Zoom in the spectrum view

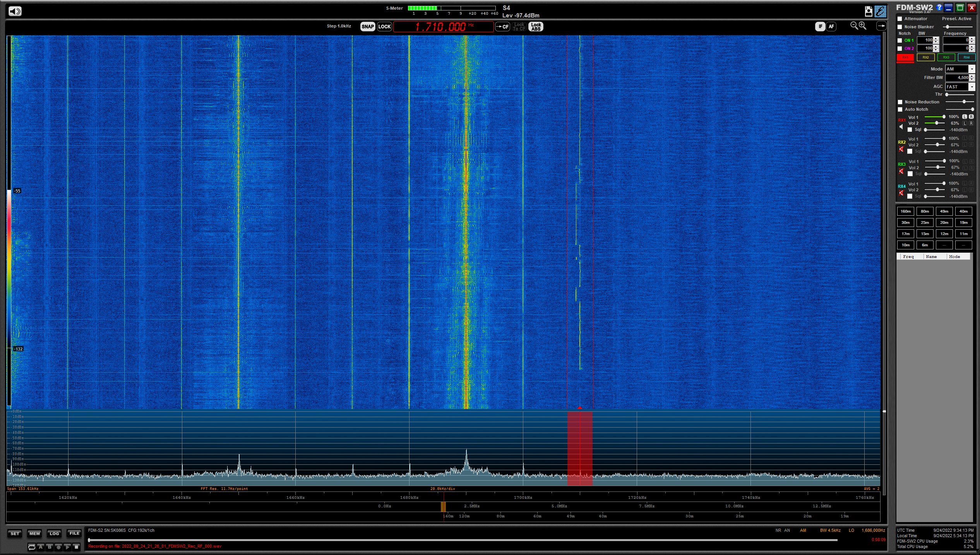(863, 26)
